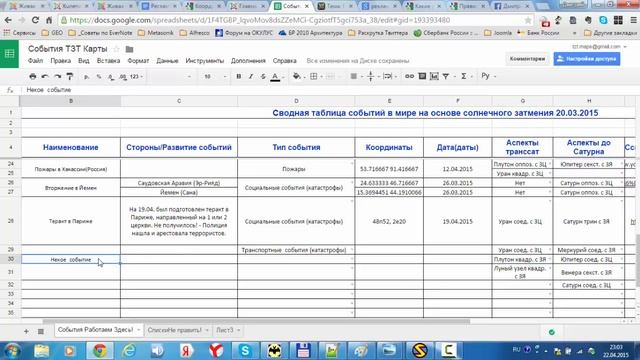Open more number formats 123 dropdown
Screen dimensions: 640x360
[136, 77]
